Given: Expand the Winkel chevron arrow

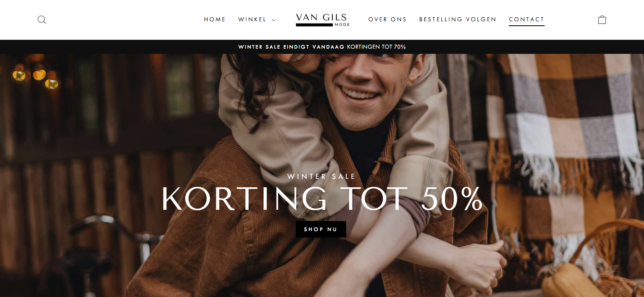Looking at the screenshot, I should coord(274,20).
